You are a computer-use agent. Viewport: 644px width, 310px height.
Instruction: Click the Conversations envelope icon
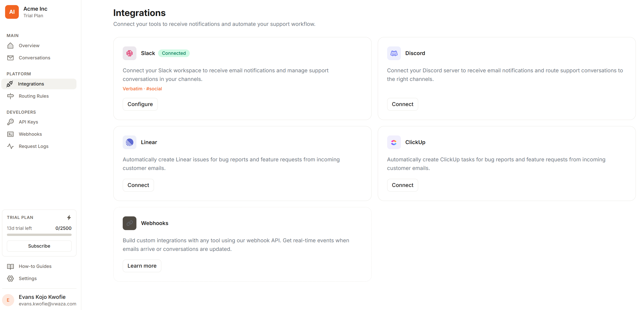[10, 58]
